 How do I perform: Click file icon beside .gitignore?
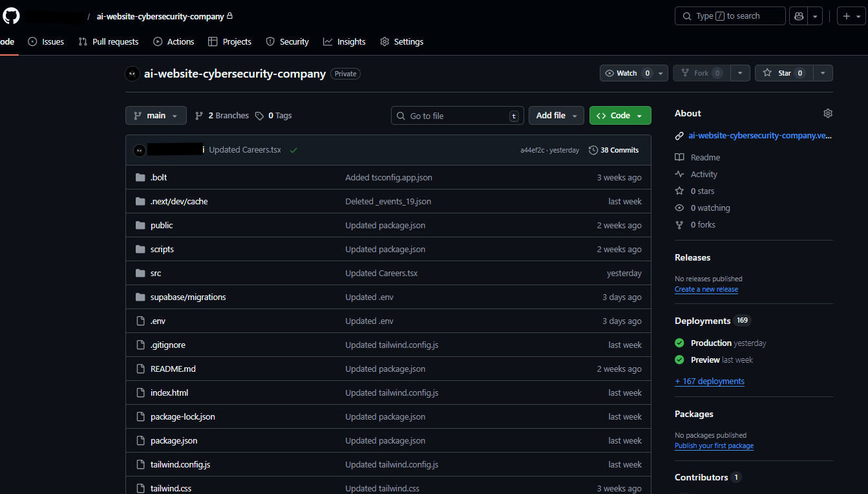[x=140, y=345]
